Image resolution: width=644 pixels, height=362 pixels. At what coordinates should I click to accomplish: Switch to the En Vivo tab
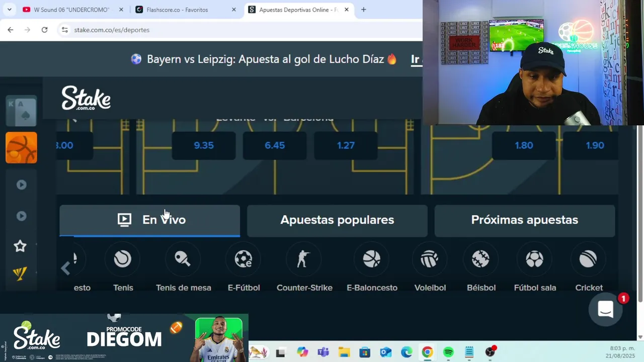[150, 220]
